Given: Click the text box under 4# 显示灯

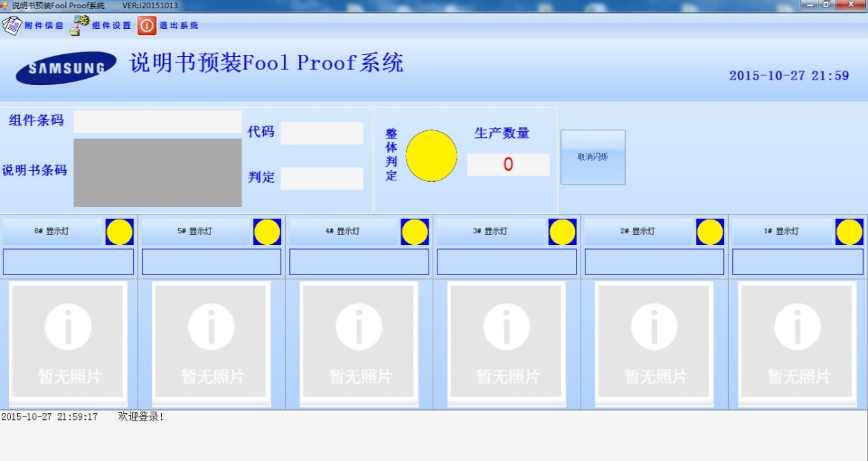Looking at the screenshot, I should pos(359,262).
